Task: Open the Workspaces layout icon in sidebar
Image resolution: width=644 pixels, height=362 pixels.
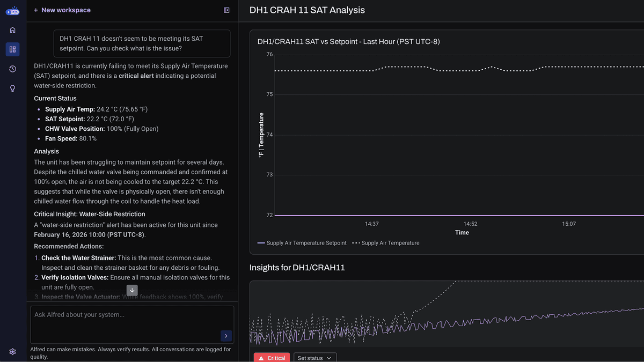Action: tap(12, 49)
